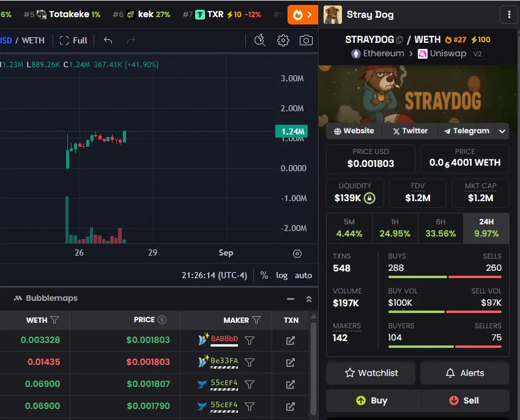The height and width of the screenshot is (420, 520).
Task: Click the buyers versus sellers ratio bar
Action: click(445, 347)
